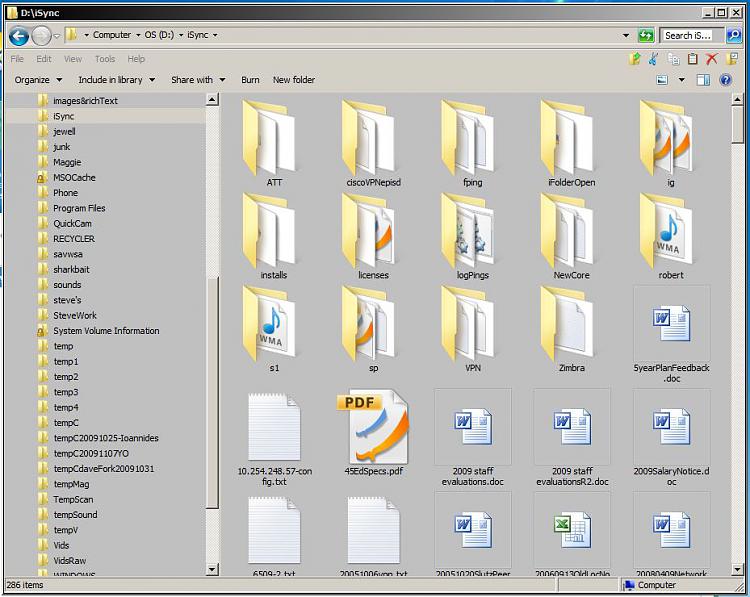Click Computer in the address breadcrumb
The width and height of the screenshot is (750, 597).
(x=112, y=35)
